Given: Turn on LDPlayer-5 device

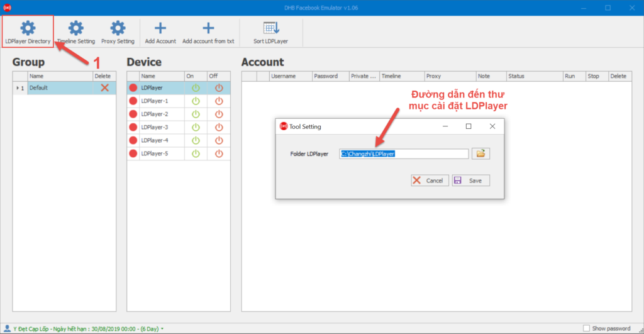Looking at the screenshot, I should [x=196, y=153].
